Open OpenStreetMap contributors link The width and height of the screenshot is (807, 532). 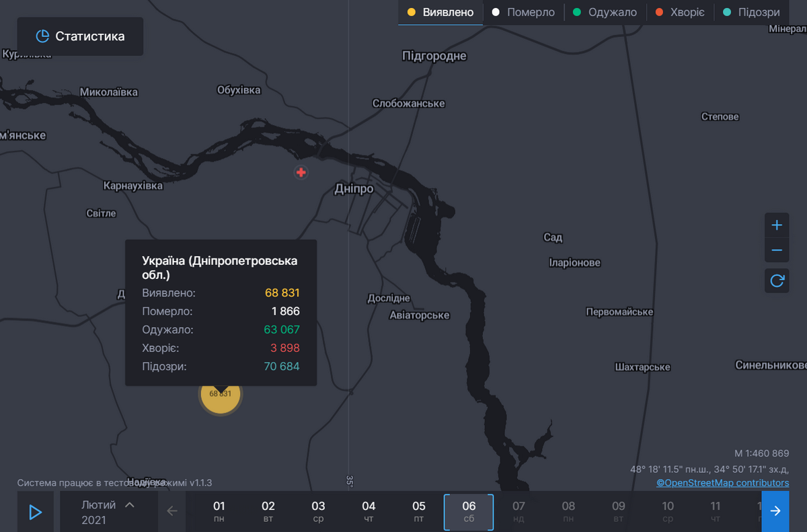[x=723, y=483]
